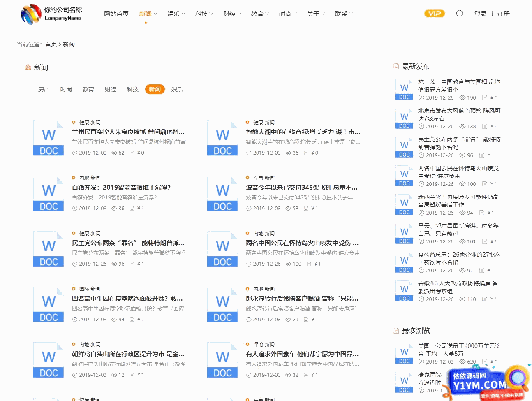532x401 pixels.
Task: Click the 注册 register link
Action: click(504, 14)
